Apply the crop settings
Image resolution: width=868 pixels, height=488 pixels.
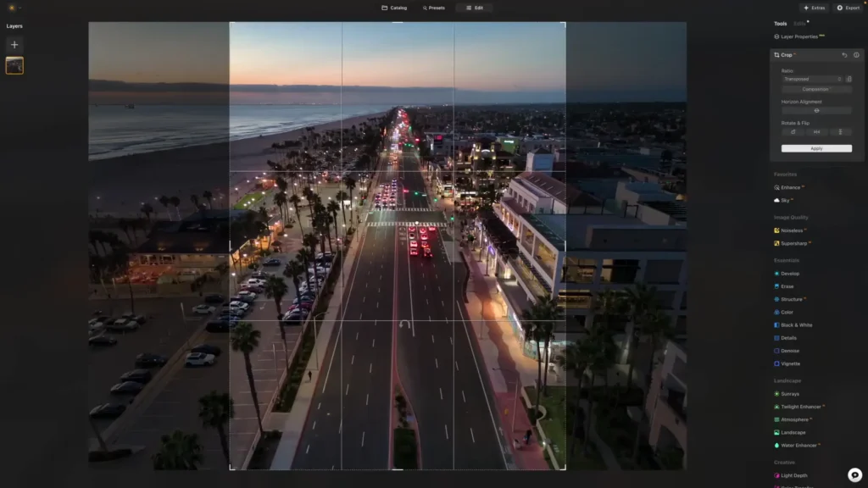tap(815, 147)
